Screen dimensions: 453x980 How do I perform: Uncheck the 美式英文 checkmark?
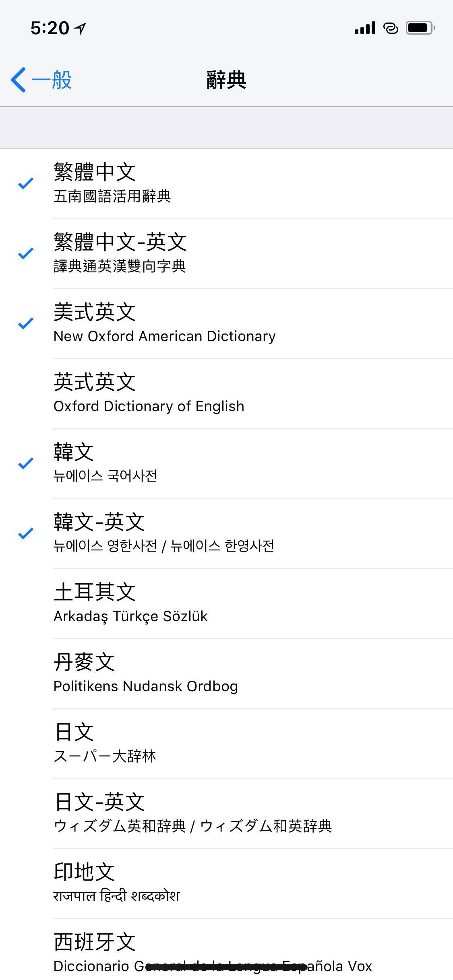point(26,323)
